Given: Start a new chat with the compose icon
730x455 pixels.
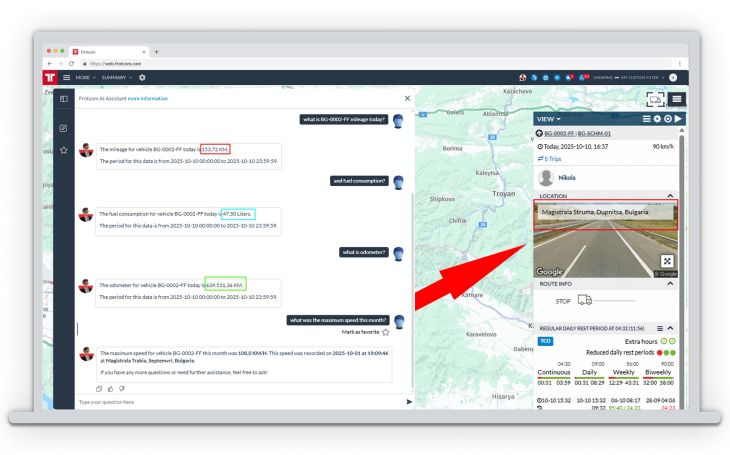Looking at the screenshot, I should pyautogui.click(x=64, y=128).
